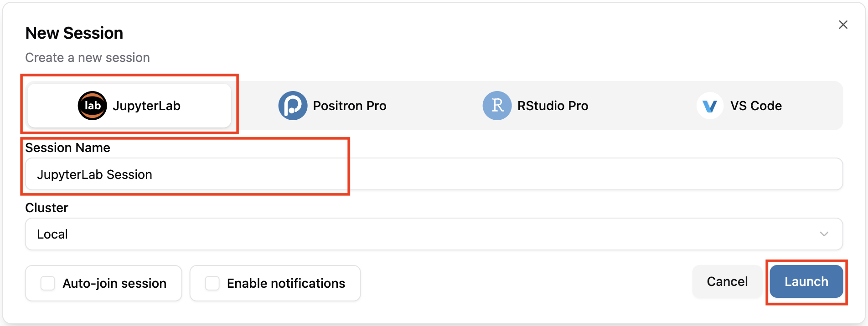868x326 pixels.
Task: Click the Session Name field label
Action: point(67,148)
